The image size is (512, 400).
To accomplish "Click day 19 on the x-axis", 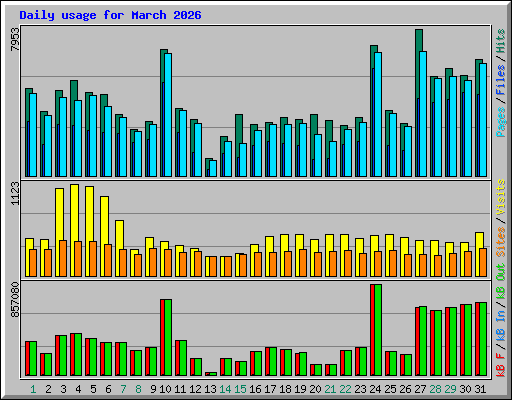I will click(x=300, y=389).
